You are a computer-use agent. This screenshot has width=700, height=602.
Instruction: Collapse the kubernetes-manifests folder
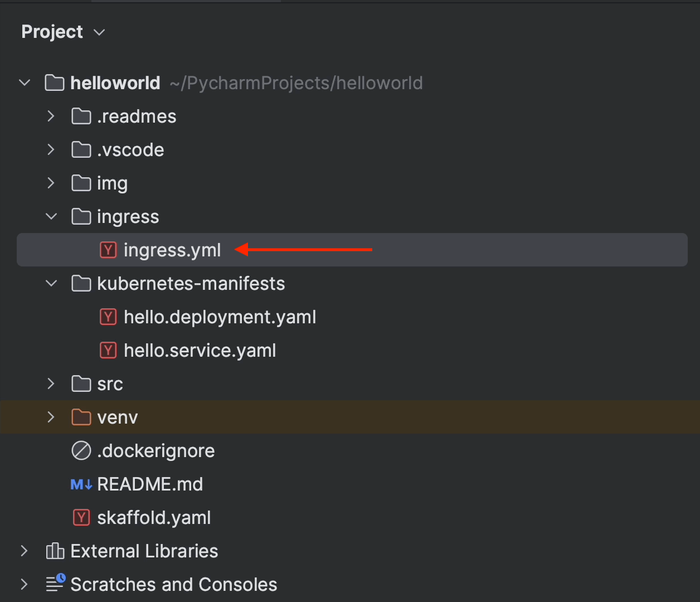tap(51, 283)
